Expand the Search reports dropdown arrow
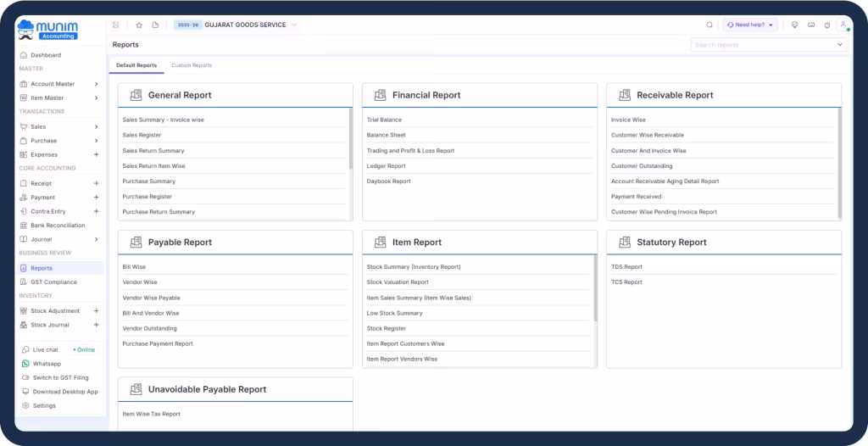 [840, 45]
